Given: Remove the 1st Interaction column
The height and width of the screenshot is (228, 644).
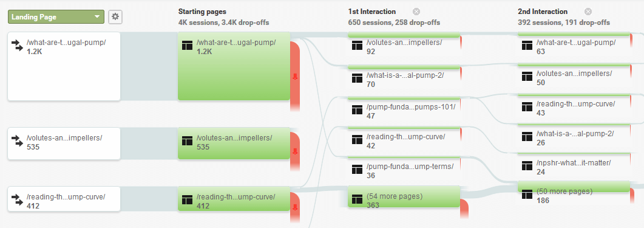Looking at the screenshot, I should click(x=416, y=12).
